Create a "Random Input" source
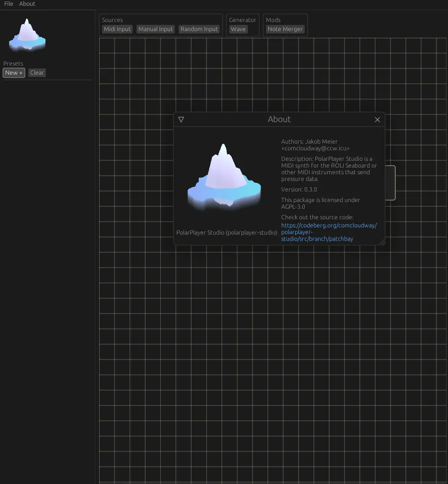448x484 pixels. point(199,29)
